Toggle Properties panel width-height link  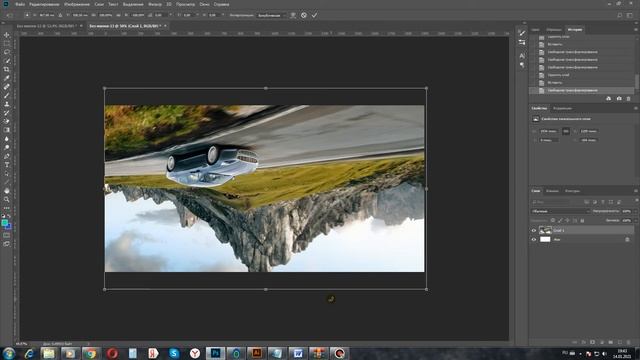(x=566, y=131)
